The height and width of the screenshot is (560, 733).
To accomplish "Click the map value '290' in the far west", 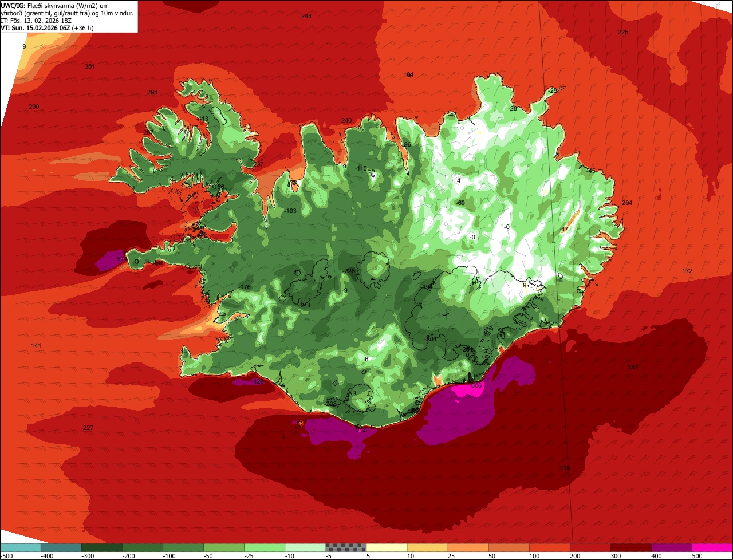I will pos(34,107).
